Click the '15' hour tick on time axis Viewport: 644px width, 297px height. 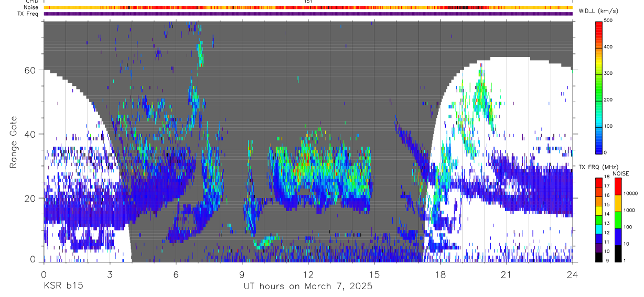pos(374,274)
